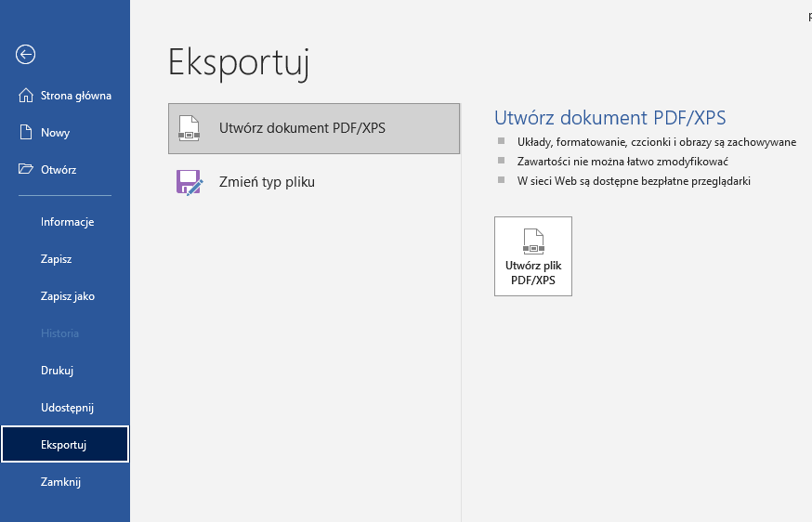Click text Zawartości nie można łatwo zmodyfikować
812x522 pixels.
tap(622, 162)
